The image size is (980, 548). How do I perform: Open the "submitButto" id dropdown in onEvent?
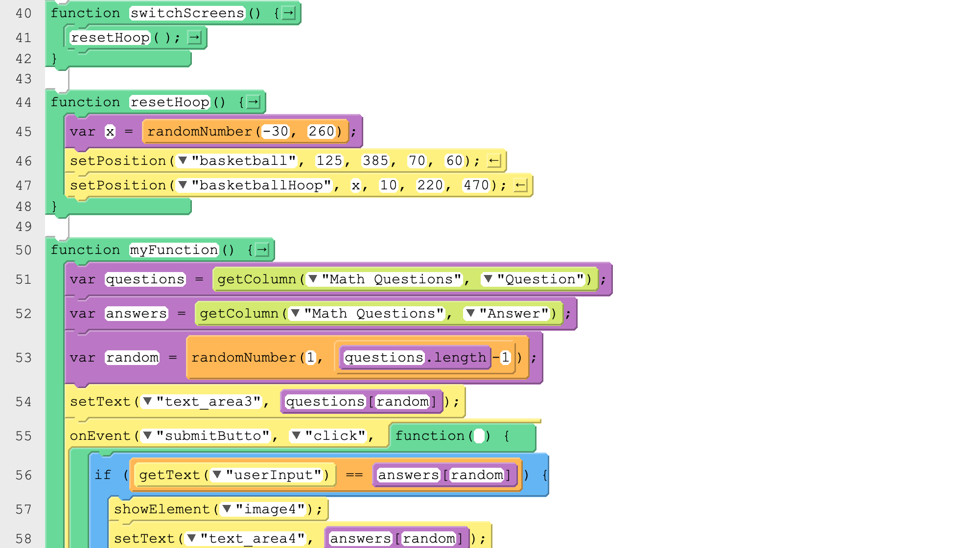[146, 435]
